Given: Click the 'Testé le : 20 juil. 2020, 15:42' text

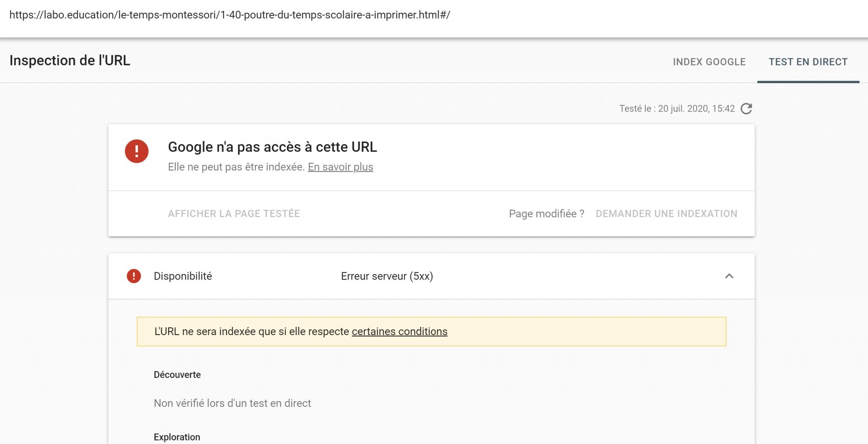Looking at the screenshot, I should (677, 109).
